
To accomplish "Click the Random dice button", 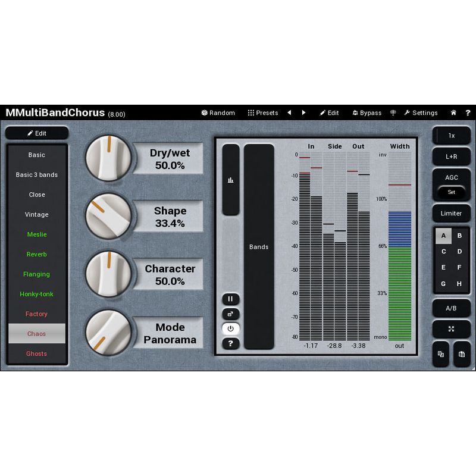I will (218, 113).
